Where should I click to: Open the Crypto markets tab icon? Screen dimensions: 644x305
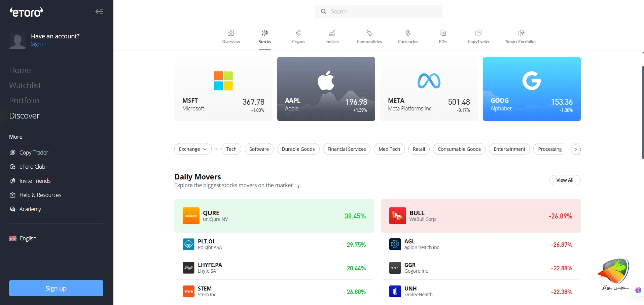(x=298, y=33)
